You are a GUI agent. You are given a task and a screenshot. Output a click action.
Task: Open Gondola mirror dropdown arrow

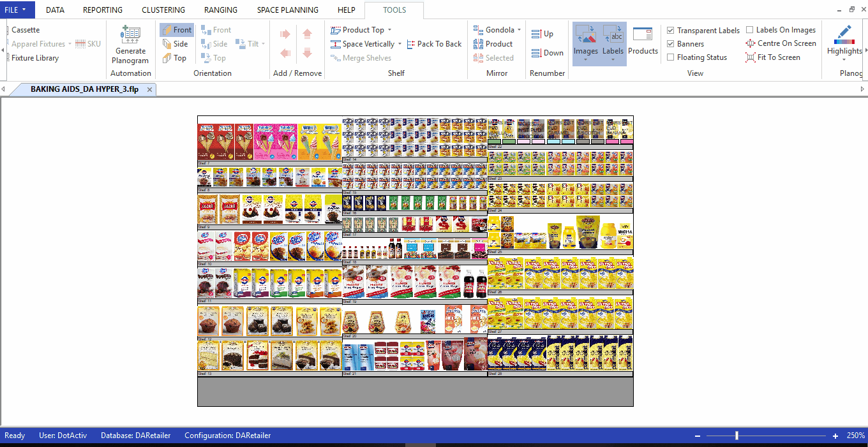[x=519, y=30]
